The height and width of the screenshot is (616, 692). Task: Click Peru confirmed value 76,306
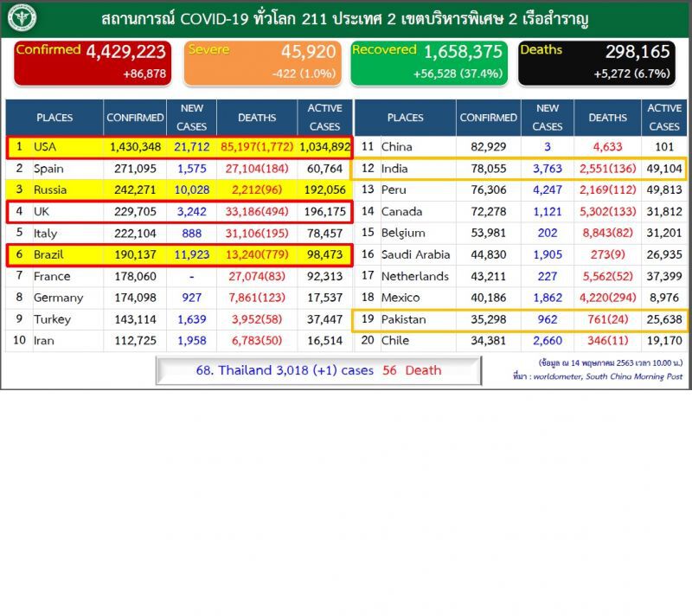488,189
